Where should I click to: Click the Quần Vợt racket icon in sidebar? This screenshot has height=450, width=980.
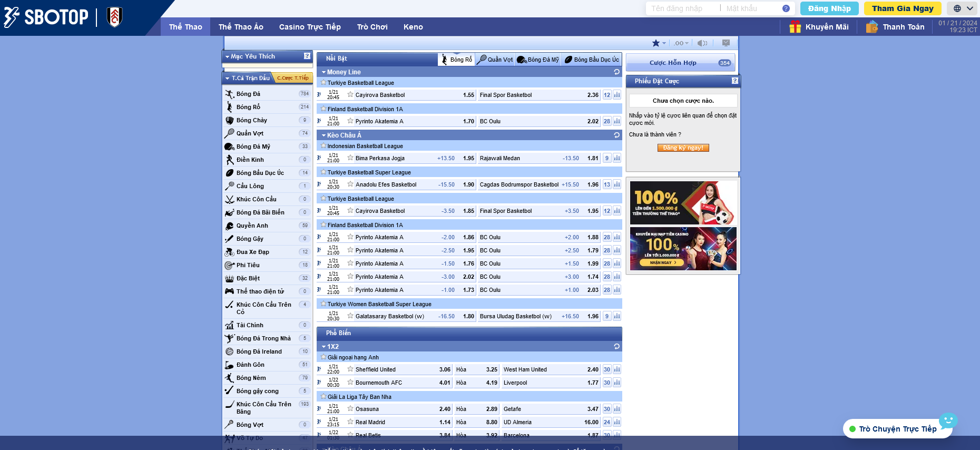tap(229, 133)
